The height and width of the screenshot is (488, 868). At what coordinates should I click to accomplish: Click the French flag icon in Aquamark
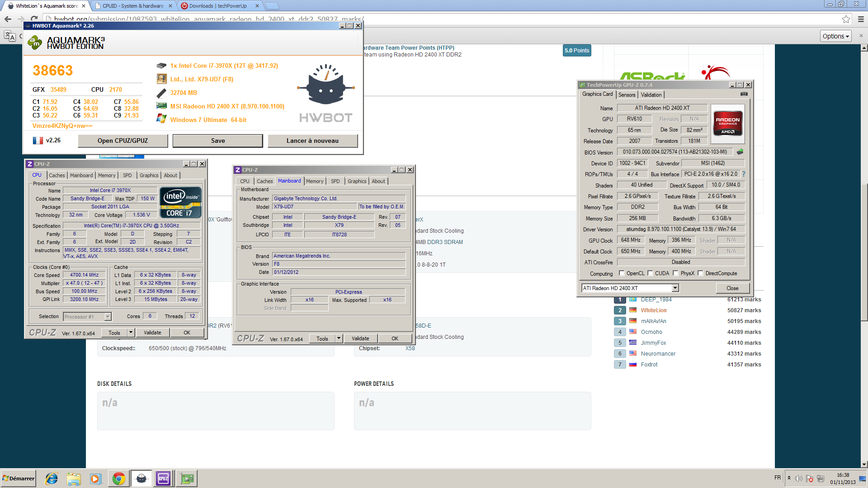[x=38, y=141]
